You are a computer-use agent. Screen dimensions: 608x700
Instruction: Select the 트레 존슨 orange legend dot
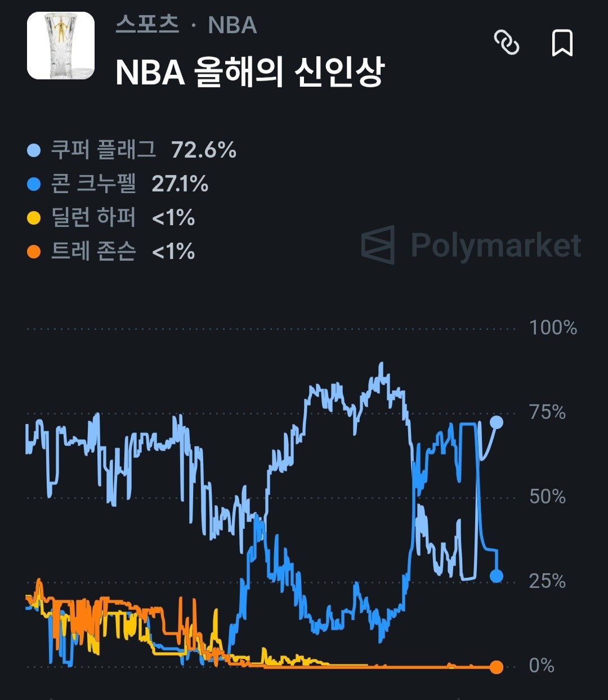pyautogui.click(x=34, y=252)
